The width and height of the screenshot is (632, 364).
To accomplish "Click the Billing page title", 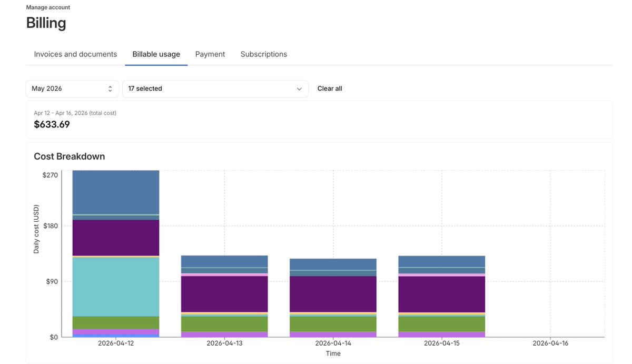I will pyautogui.click(x=46, y=23).
